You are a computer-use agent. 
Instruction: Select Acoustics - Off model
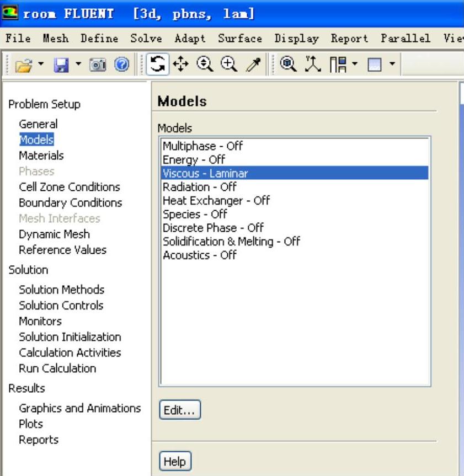295,255
